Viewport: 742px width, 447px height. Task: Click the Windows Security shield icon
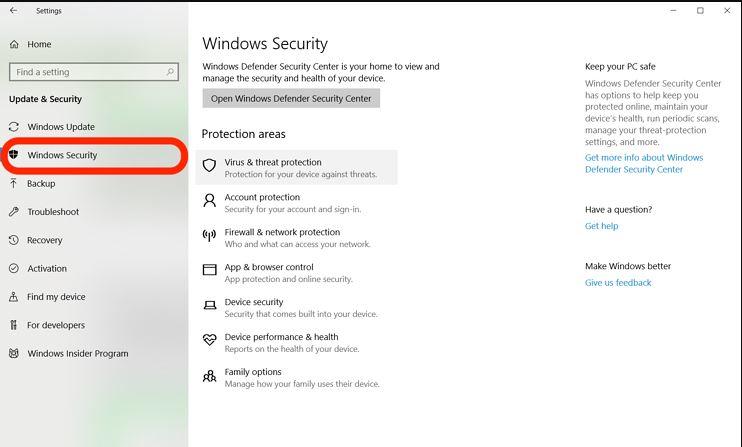[x=14, y=155]
